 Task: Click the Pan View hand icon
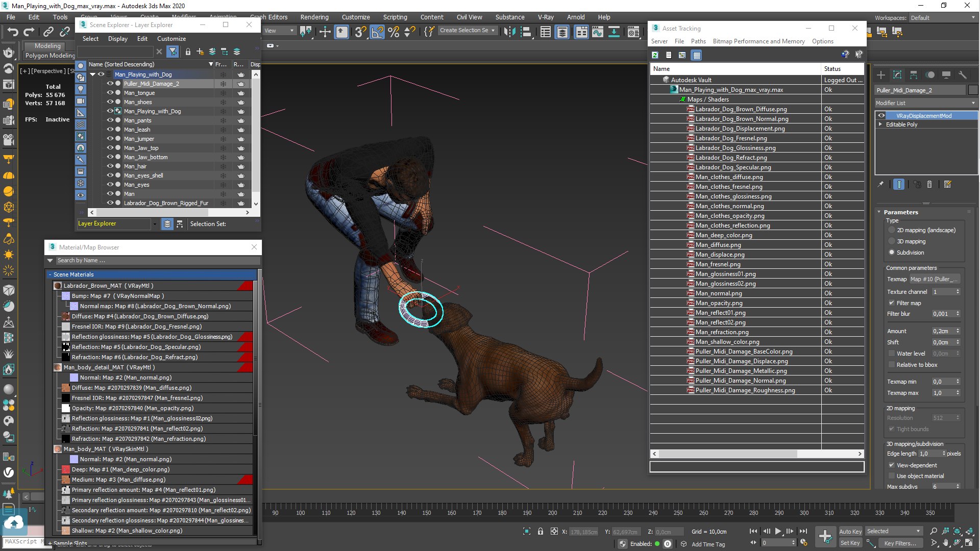tap(946, 543)
